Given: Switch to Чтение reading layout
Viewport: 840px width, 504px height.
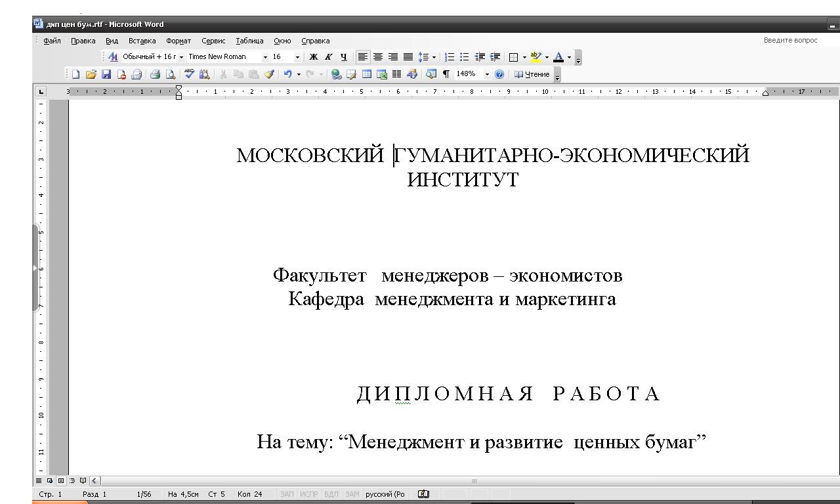Looking at the screenshot, I should pos(532,74).
